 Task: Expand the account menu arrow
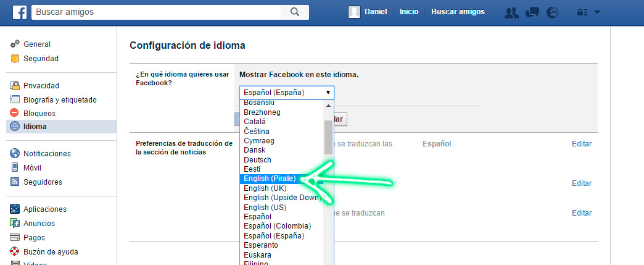[597, 12]
